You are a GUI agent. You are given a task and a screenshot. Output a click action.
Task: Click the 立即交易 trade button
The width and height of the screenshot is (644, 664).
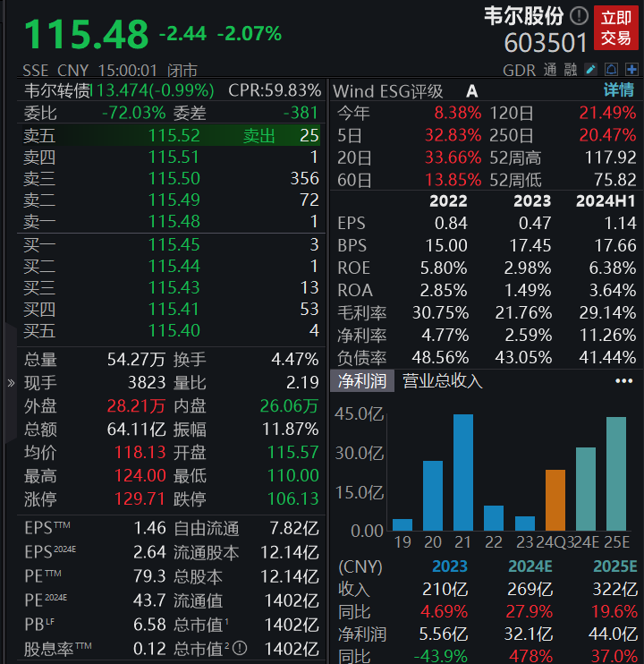pos(616,28)
